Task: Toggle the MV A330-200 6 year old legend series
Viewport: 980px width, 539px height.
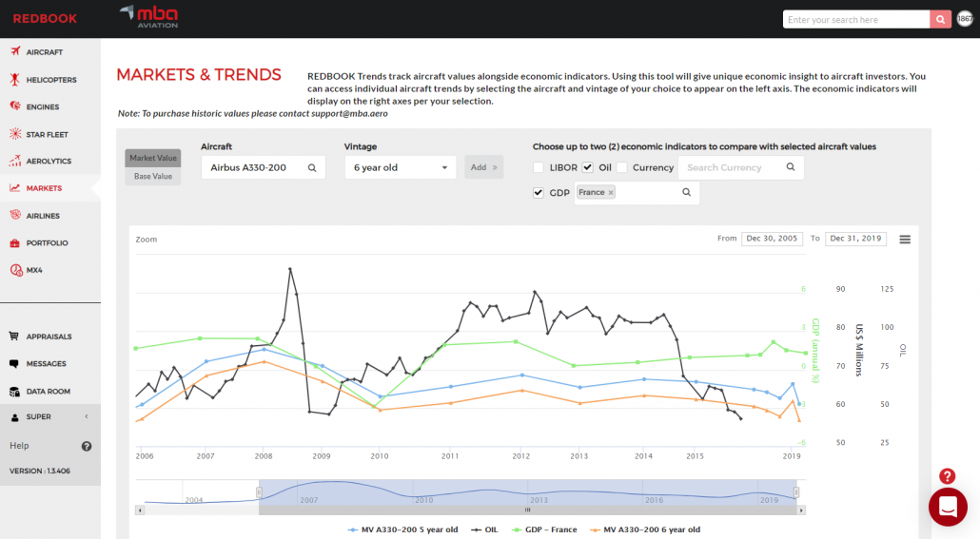Action: pos(646,529)
